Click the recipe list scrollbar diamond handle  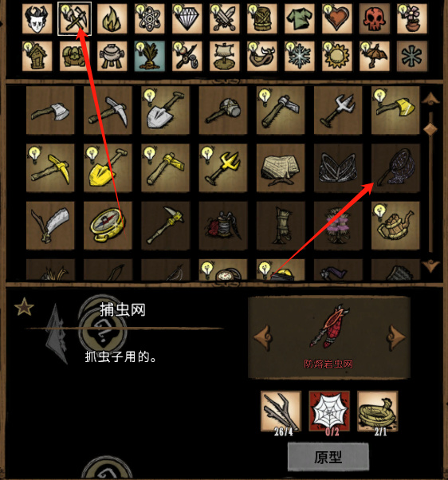tap(430, 129)
